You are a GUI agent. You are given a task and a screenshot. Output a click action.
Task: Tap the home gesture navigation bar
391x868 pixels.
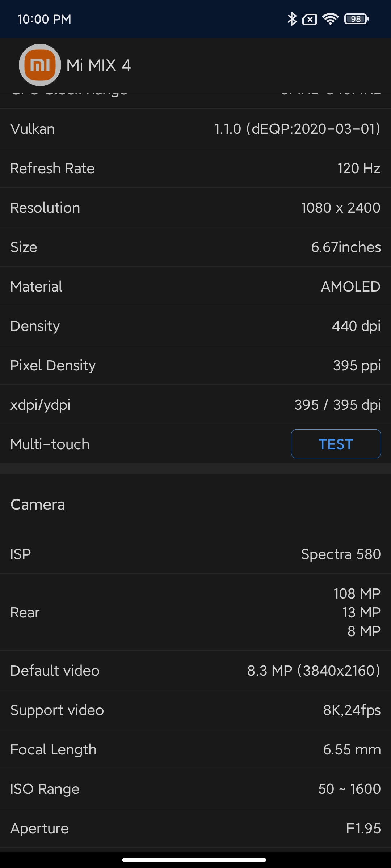click(194, 860)
